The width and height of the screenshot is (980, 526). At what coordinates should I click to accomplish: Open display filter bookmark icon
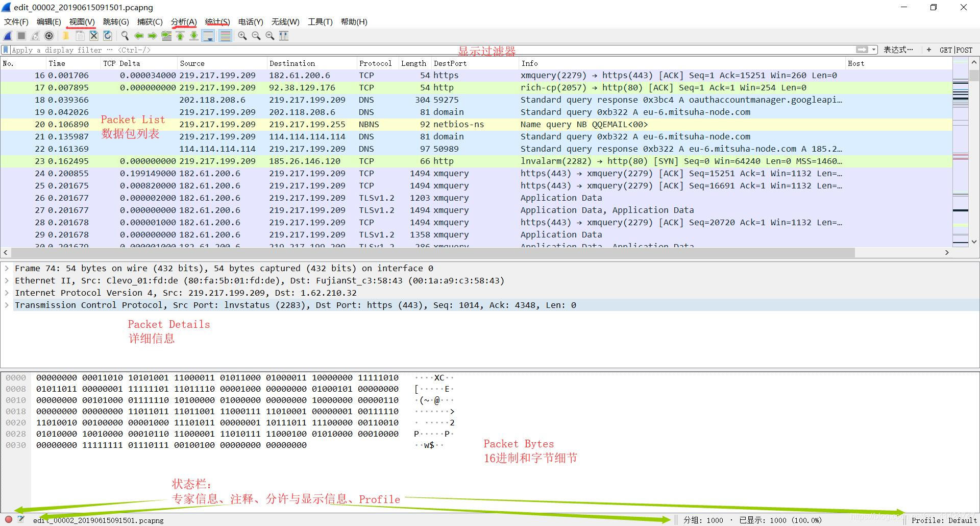6,50
